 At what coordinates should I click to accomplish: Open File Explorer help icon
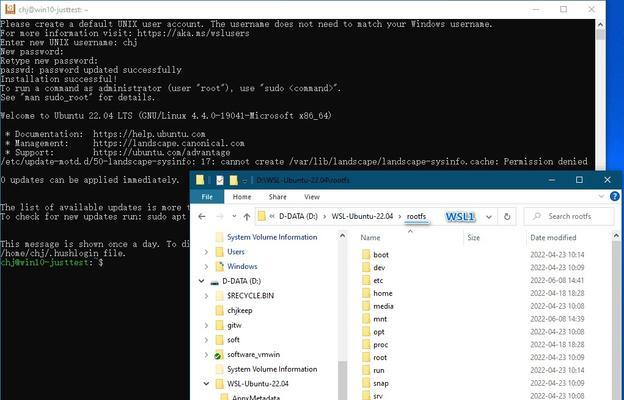(x=614, y=197)
